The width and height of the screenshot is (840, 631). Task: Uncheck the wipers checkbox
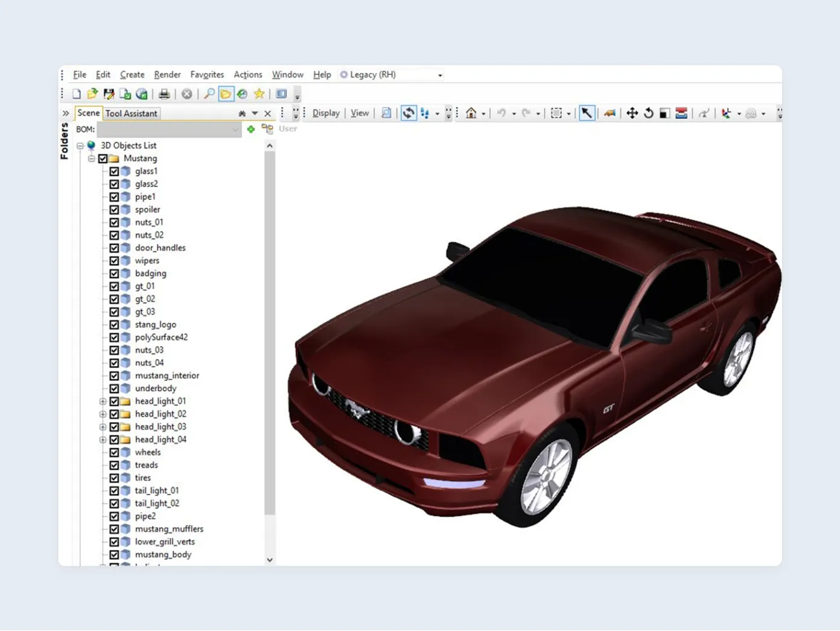click(114, 261)
